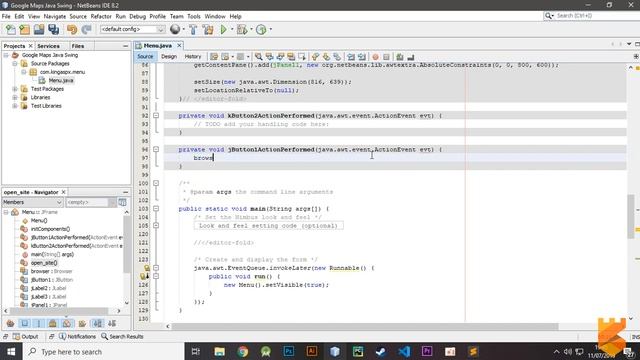640x360 pixels.
Task: Click the Navigator vertical scrollbar thumb
Action: [x=127, y=244]
